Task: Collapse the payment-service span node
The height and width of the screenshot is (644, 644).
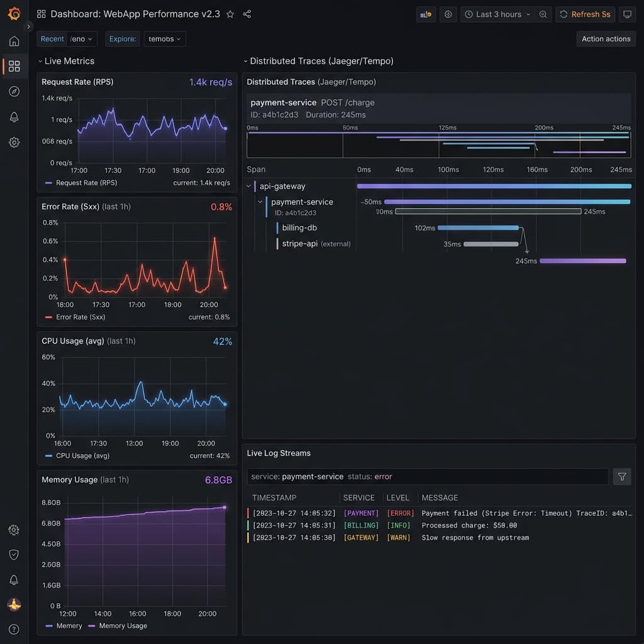Action: [260, 202]
